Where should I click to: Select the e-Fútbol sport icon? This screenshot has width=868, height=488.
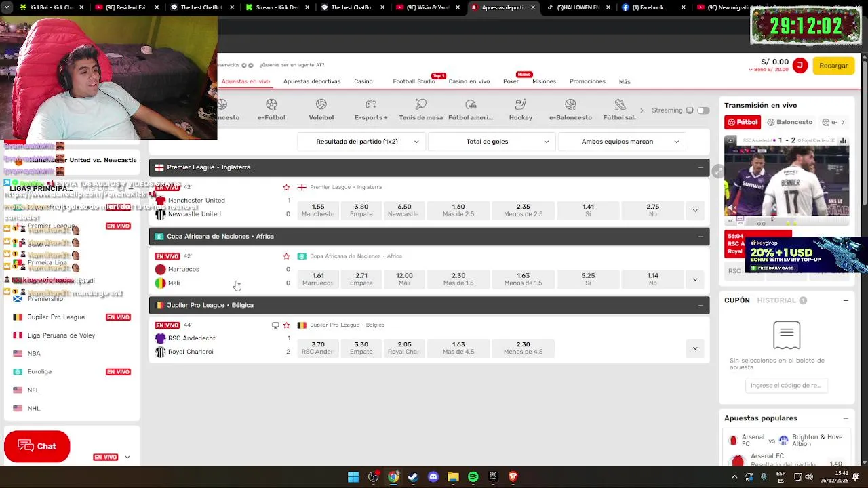point(271,109)
